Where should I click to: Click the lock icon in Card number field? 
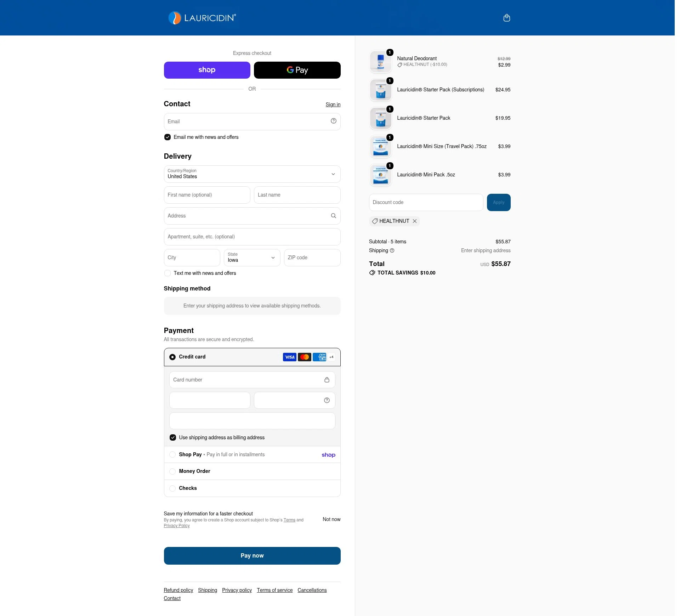point(327,380)
